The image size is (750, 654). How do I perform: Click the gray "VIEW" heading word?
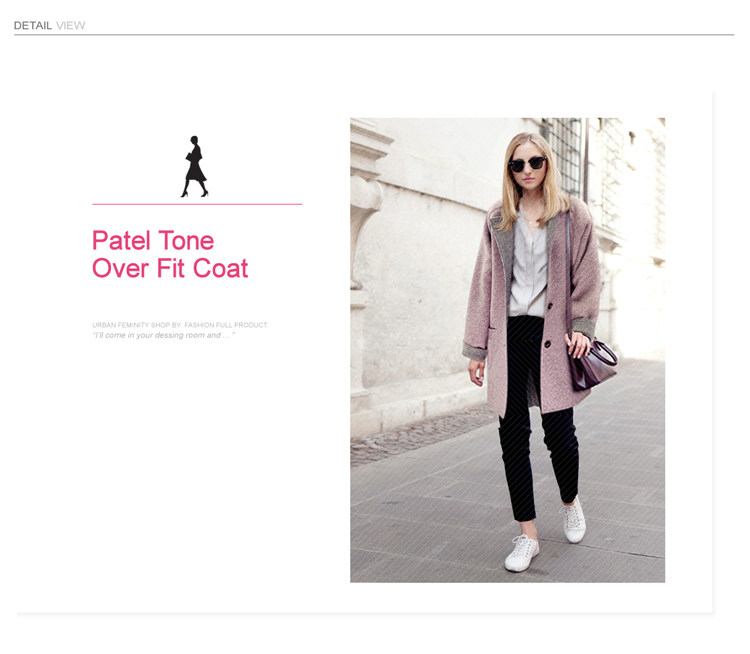70,25
